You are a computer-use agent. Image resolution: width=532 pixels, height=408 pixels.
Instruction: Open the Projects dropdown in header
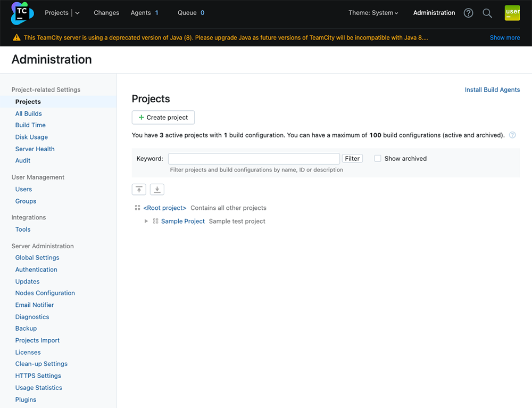77,13
